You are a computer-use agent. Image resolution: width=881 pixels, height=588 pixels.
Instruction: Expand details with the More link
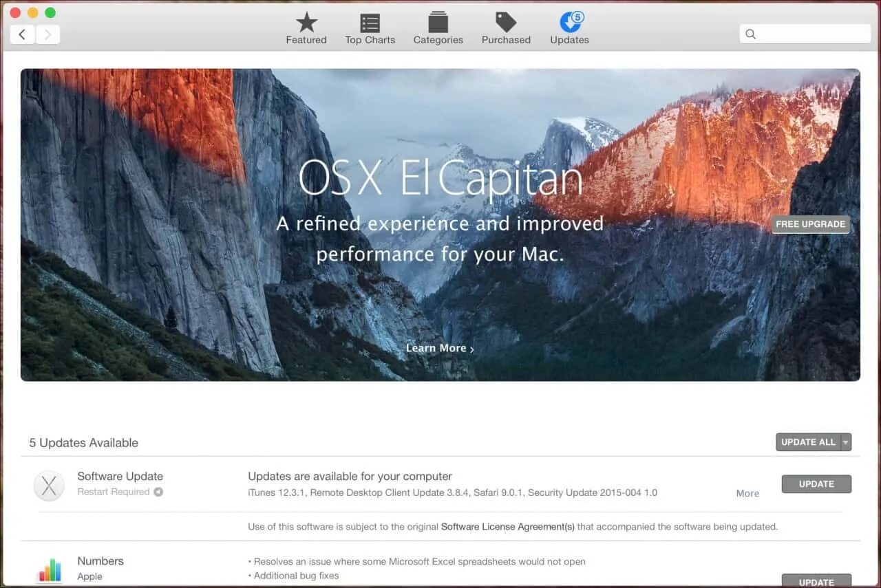pos(747,493)
